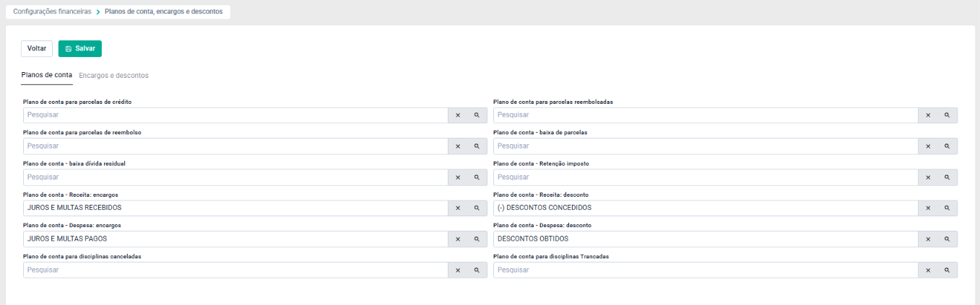This screenshot has width=980, height=305.
Task: Search icon for 'parcelas de reembolso' field
Action: point(477,146)
